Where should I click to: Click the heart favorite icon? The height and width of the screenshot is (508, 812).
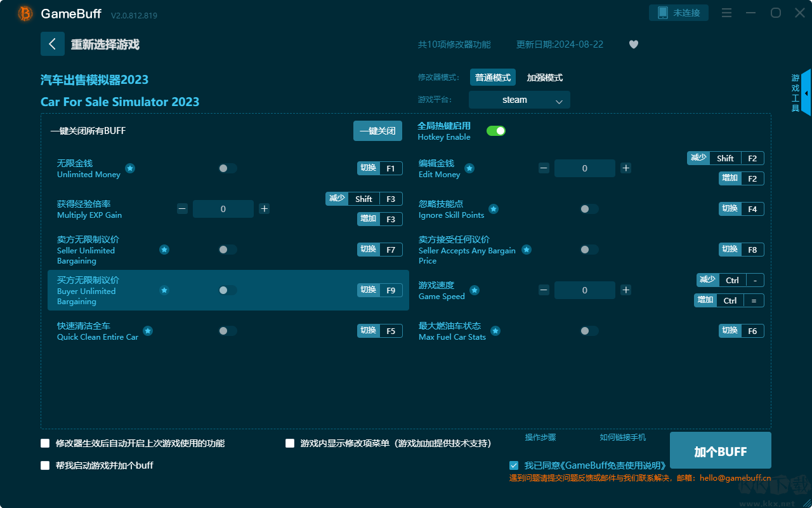[x=634, y=44]
